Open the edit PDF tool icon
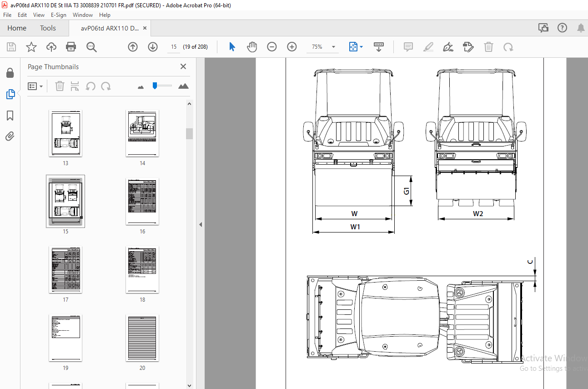 (468, 47)
